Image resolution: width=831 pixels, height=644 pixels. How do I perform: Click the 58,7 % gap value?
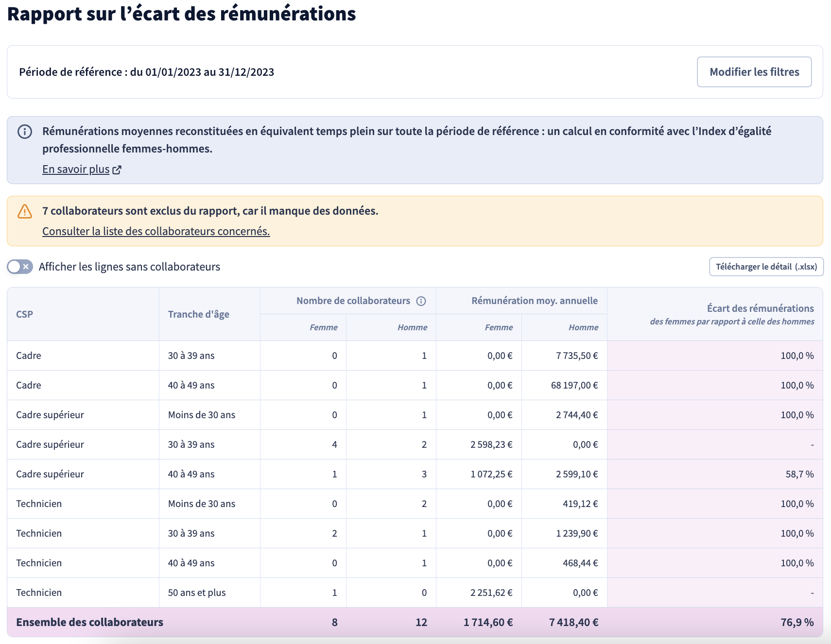pyautogui.click(x=799, y=474)
